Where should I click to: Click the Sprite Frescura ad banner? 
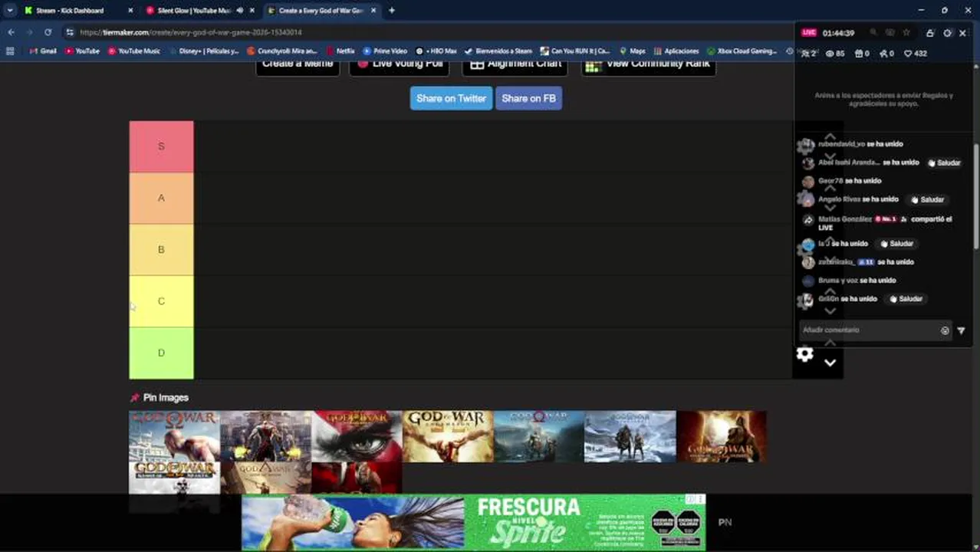473,522
